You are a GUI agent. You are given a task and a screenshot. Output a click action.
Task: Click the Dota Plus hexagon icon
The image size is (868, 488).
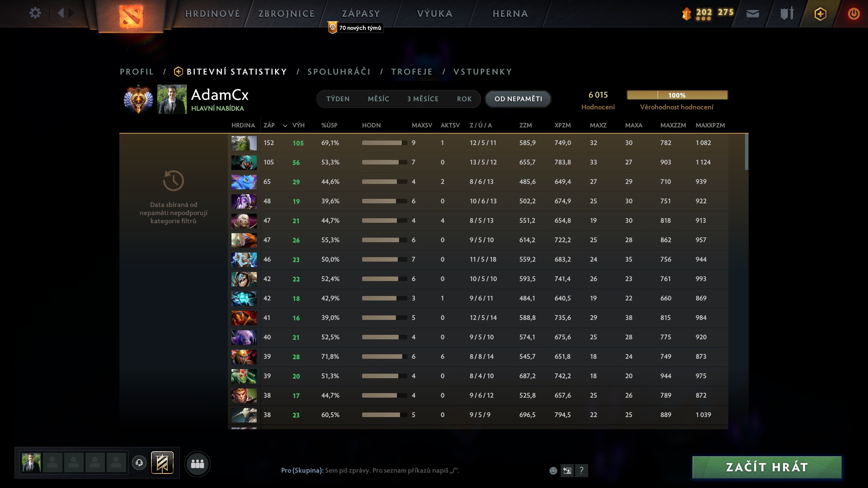coord(820,14)
